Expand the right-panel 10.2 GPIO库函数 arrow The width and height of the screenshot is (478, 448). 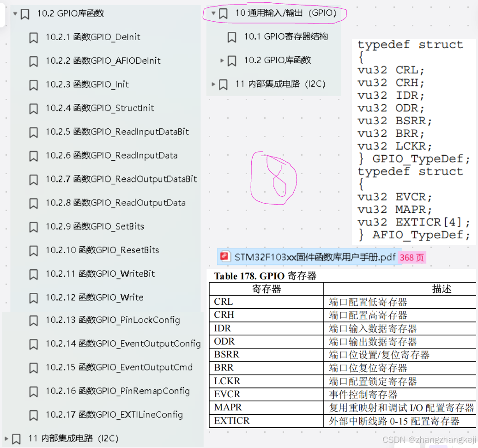point(222,61)
